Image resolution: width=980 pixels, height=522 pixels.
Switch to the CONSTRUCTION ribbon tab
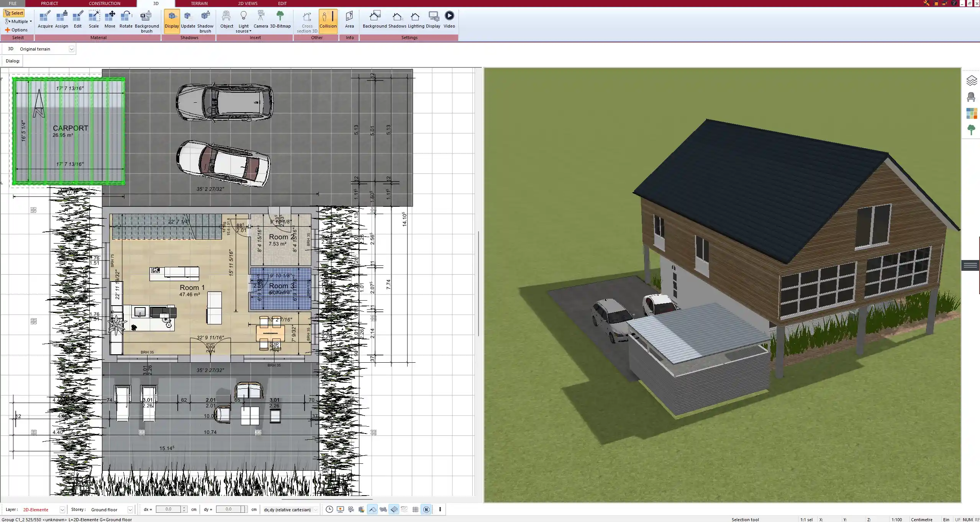pos(104,3)
